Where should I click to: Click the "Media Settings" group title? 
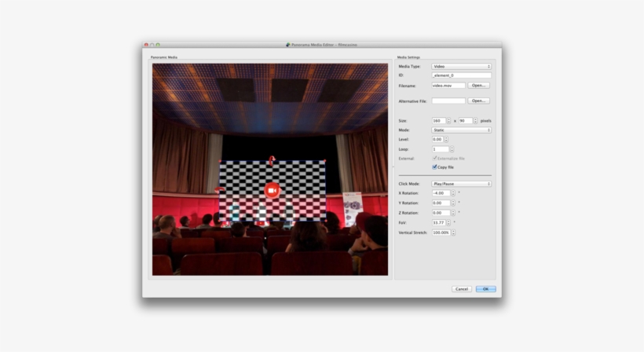click(x=408, y=57)
